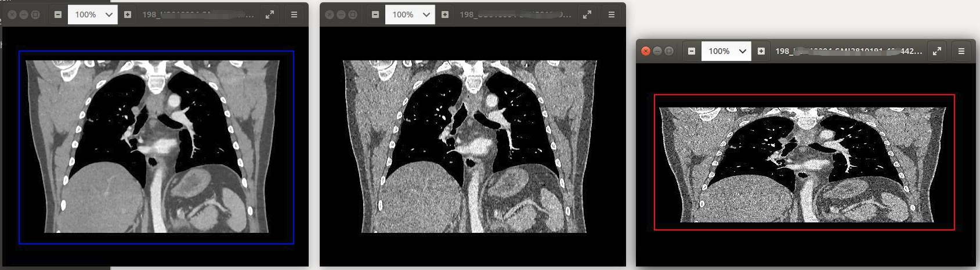Click the file name title in middle window

(x=515, y=15)
